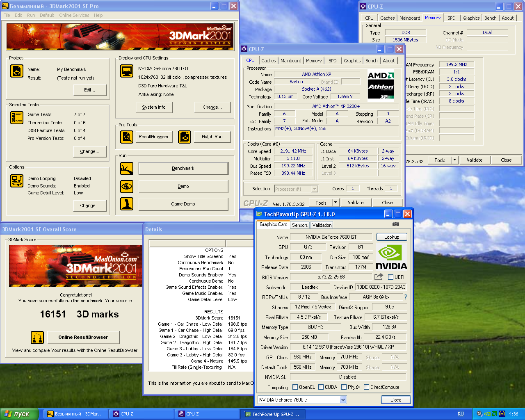Toggle the DirectCompute checkbox
Image resolution: width=525 pixels, height=420 pixels.
click(366, 387)
